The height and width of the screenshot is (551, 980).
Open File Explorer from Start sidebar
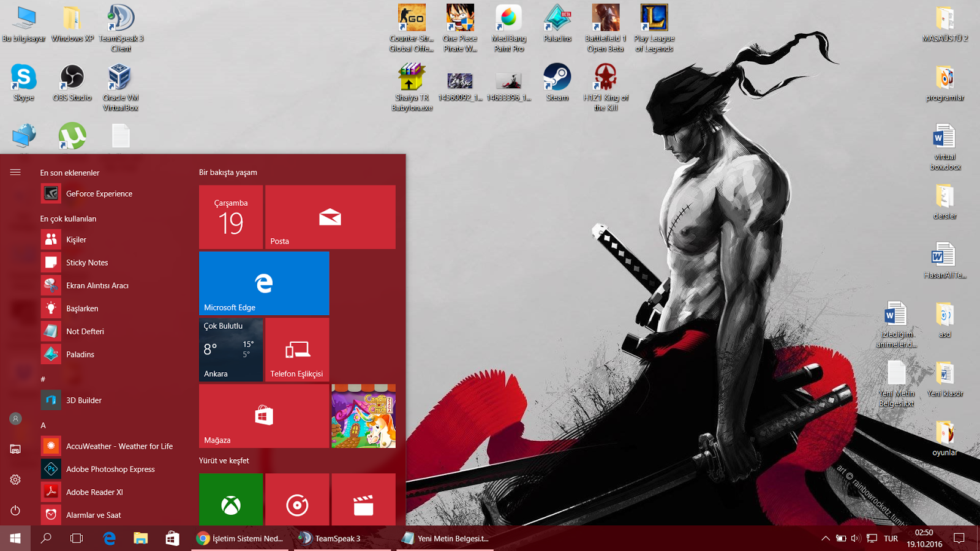click(15, 449)
